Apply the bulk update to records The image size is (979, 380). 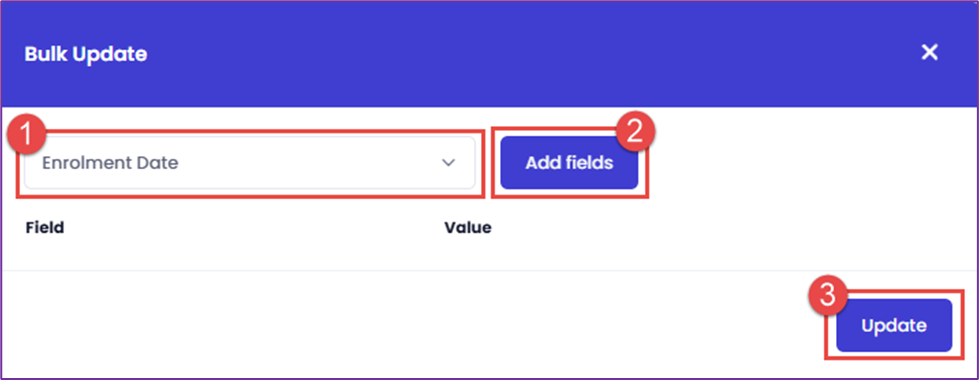[894, 326]
